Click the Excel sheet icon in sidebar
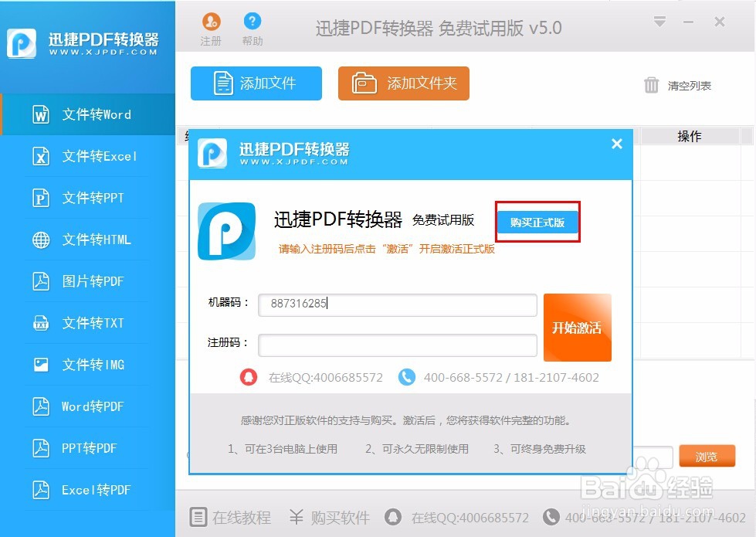Image resolution: width=756 pixels, height=537 pixels. coord(41,156)
